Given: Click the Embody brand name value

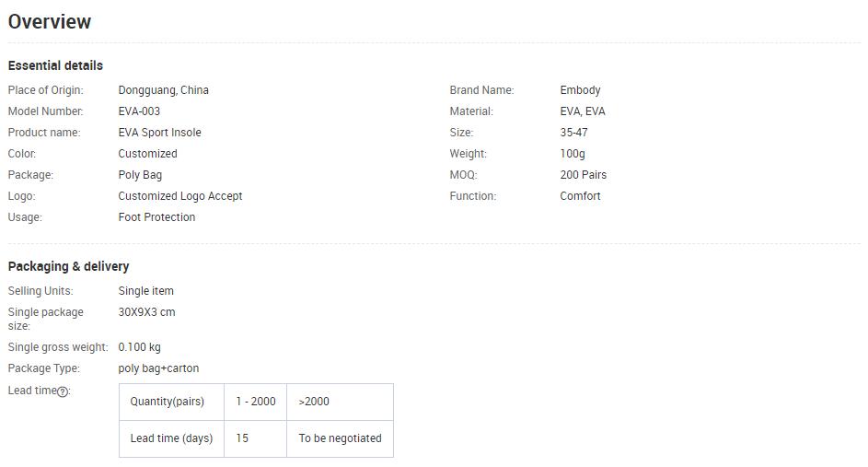Looking at the screenshot, I should pos(580,90).
